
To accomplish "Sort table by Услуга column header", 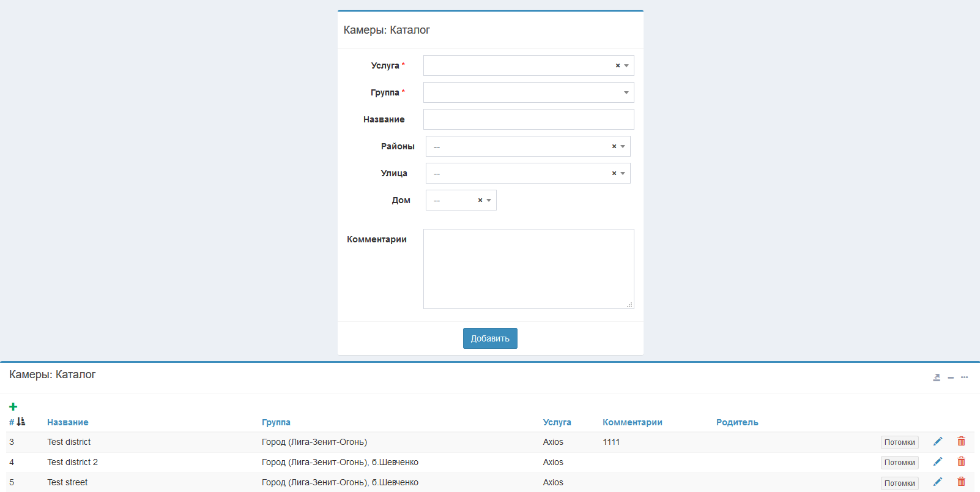I will pyautogui.click(x=557, y=422).
